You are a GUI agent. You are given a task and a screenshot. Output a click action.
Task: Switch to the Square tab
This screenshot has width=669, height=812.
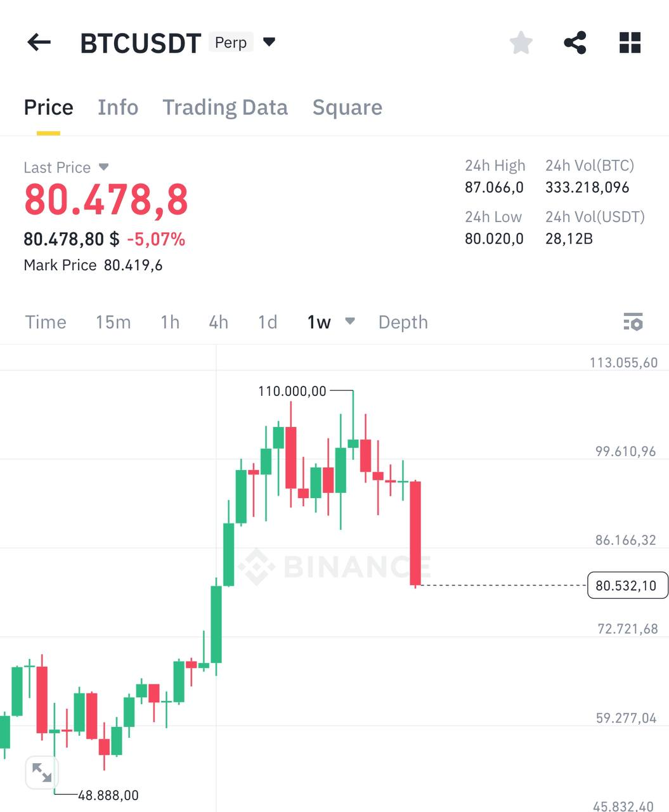coord(347,107)
